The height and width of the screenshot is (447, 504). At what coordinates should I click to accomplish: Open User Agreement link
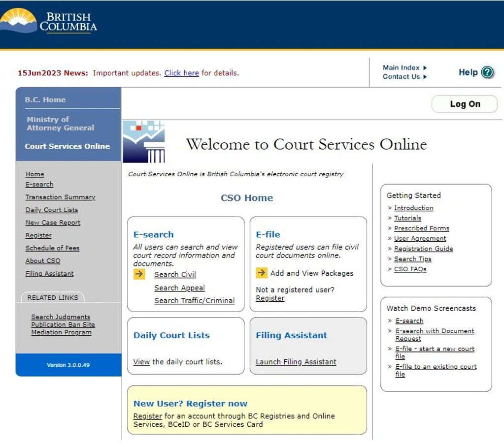point(420,239)
